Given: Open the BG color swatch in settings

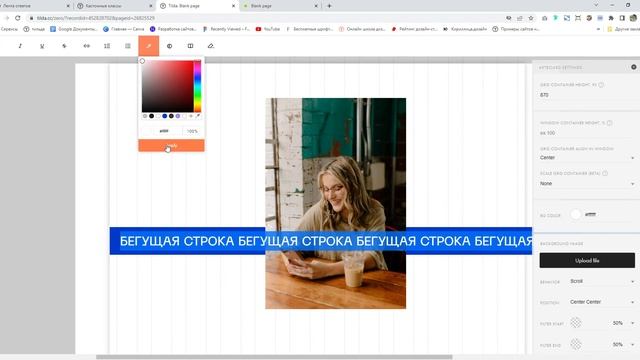Looking at the screenshot, I should [576, 214].
